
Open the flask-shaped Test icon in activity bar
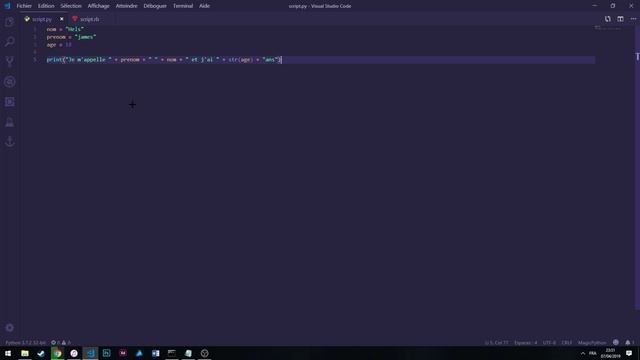pyautogui.click(x=9, y=122)
